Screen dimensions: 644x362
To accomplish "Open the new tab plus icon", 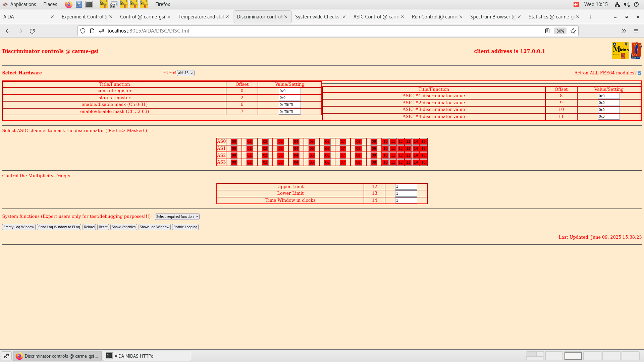I will click(590, 17).
